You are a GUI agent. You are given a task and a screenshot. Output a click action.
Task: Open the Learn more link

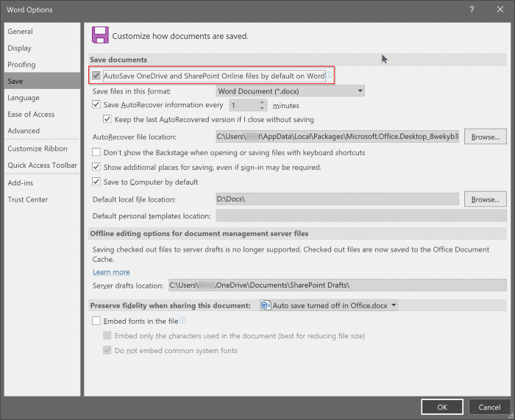pyautogui.click(x=111, y=272)
